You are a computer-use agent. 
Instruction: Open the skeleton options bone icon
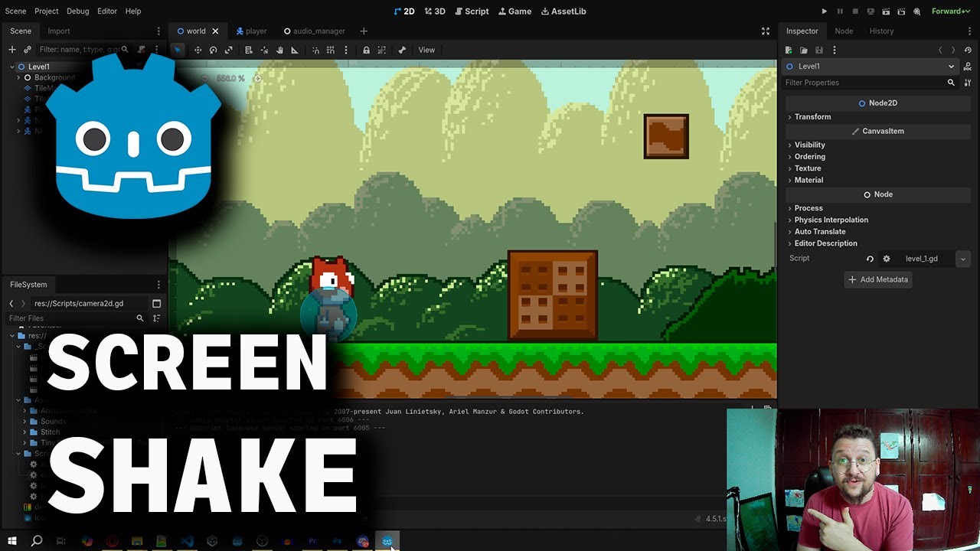(x=402, y=50)
